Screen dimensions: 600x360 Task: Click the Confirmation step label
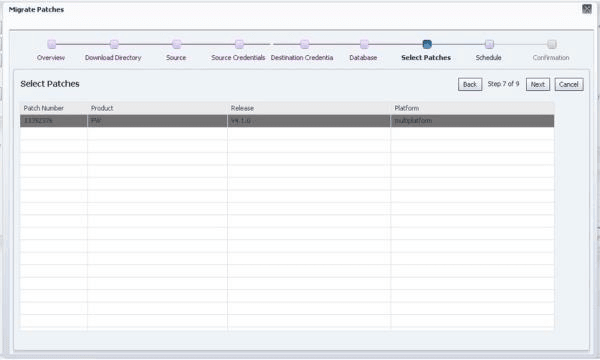tap(551, 58)
